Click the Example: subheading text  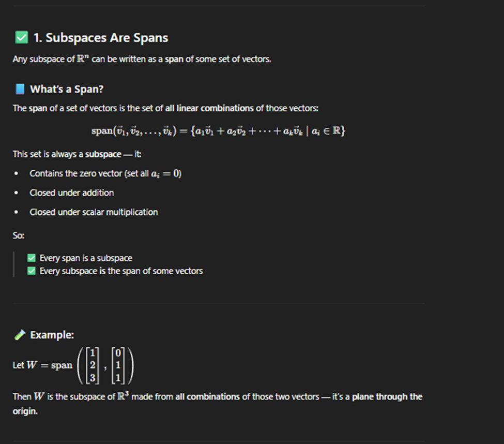[x=52, y=335]
